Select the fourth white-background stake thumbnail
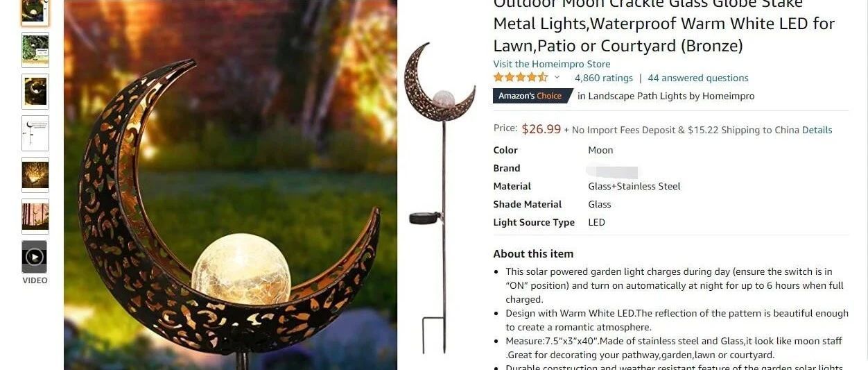This screenshot has width=868, height=370. [35, 133]
